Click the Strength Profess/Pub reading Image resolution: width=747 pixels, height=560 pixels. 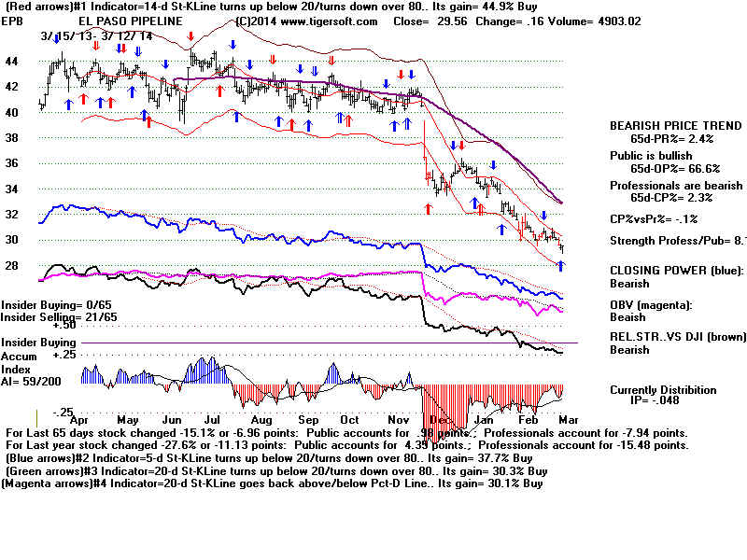pos(679,241)
